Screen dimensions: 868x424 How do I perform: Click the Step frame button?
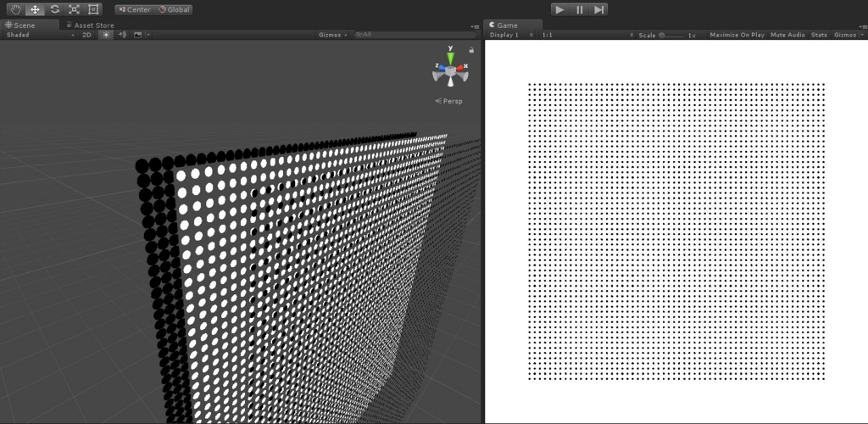click(598, 9)
